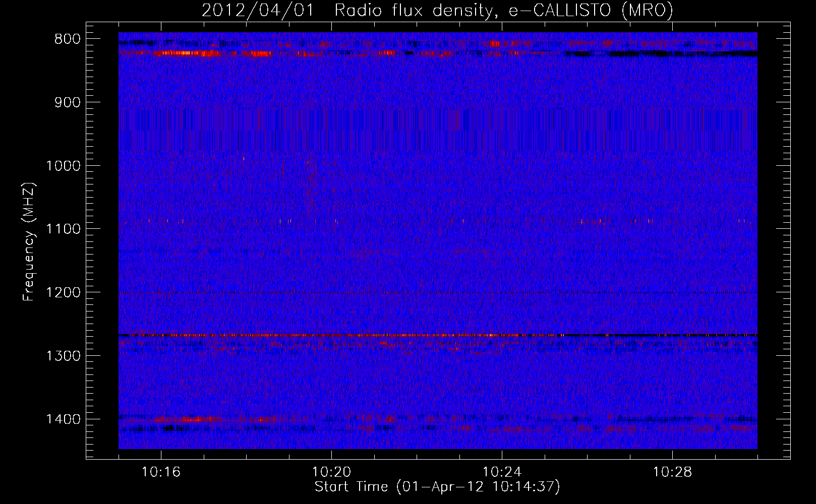Click the 800 frequency tick label
Viewport: 816px width, 504px height.
pyautogui.click(x=68, y=39)
